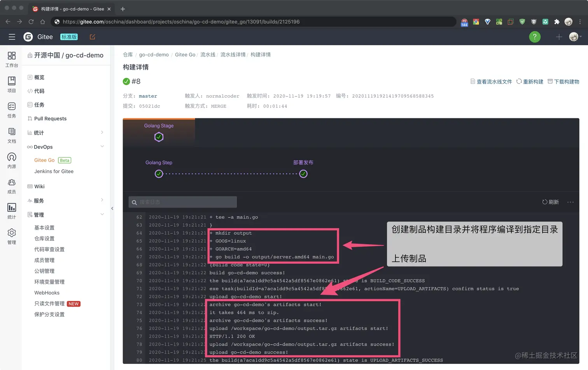Open 文档 in the left rail
The image size is (588, 370).
click(x=12, y=135)
